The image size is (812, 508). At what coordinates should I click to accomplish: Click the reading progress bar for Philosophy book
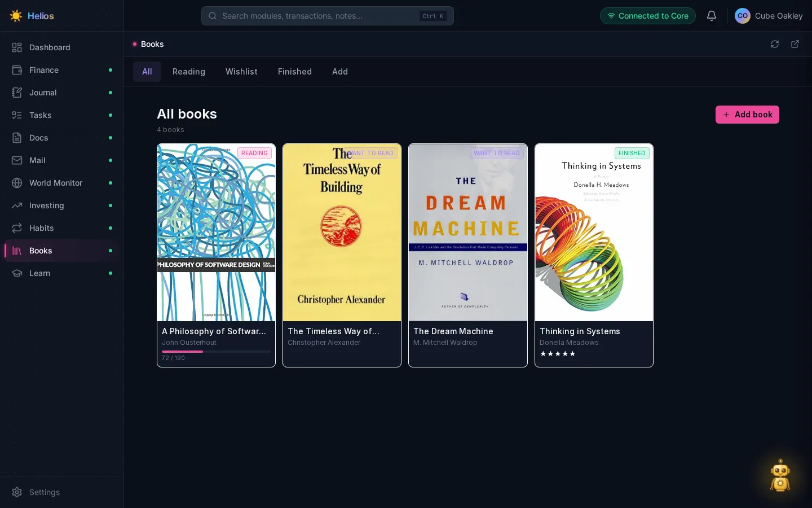[x=216, y=352]
